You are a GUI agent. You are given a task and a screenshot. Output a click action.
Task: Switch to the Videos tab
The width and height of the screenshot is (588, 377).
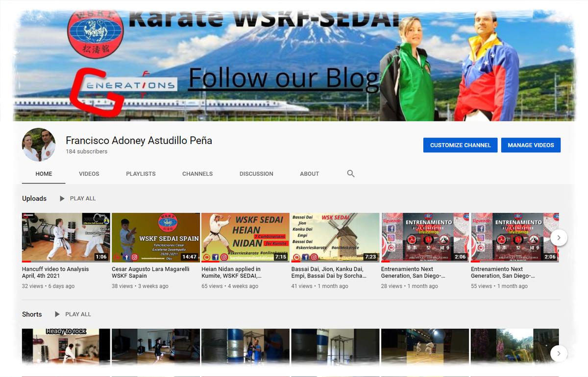click(89, 174)
